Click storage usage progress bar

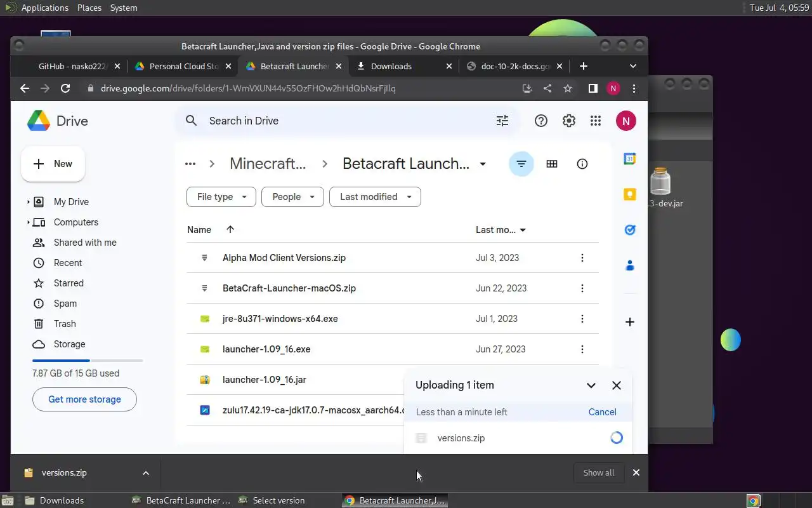pos(88,361)
